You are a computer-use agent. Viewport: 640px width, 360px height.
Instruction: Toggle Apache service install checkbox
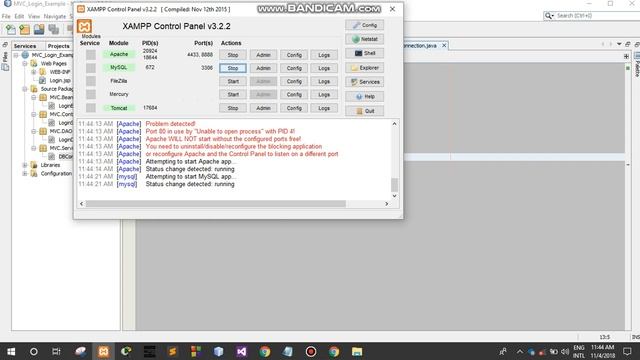click(x=91, y=55)
